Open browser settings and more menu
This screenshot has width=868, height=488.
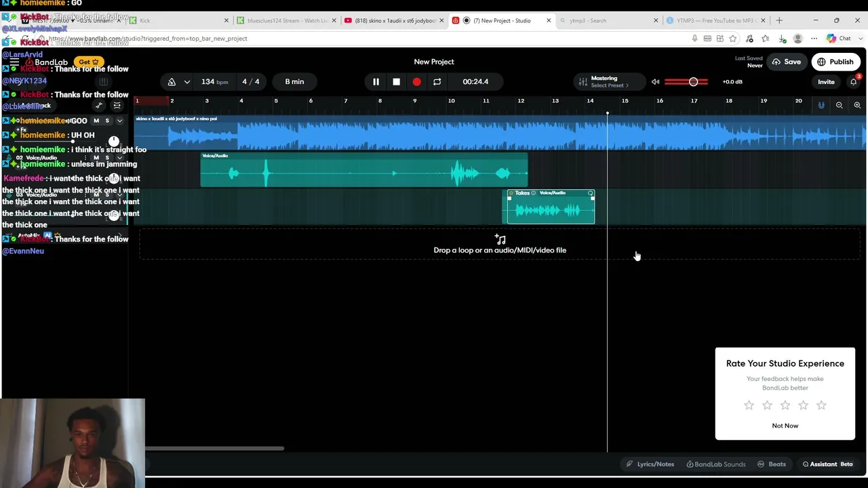click(814, 39)
